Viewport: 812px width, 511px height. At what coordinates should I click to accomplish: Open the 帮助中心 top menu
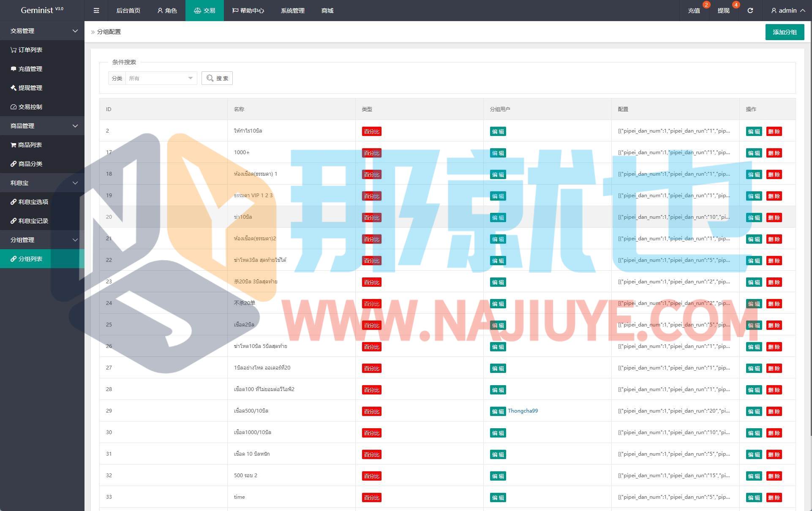pyautogui.click(x=248, y=11)
